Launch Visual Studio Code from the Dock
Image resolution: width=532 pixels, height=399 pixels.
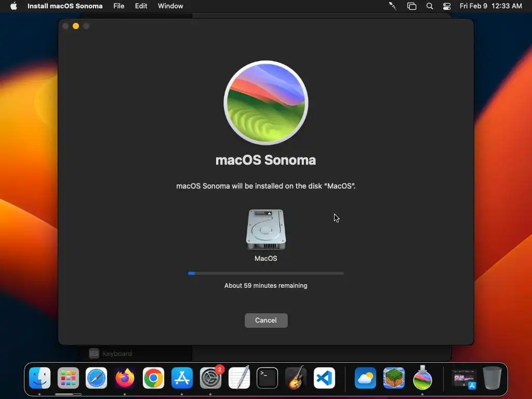click(324, 378)
